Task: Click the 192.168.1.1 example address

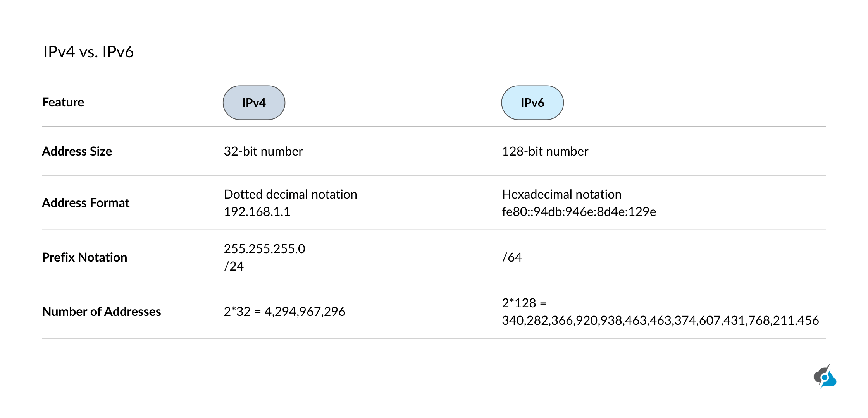Action: pos(257,212)
